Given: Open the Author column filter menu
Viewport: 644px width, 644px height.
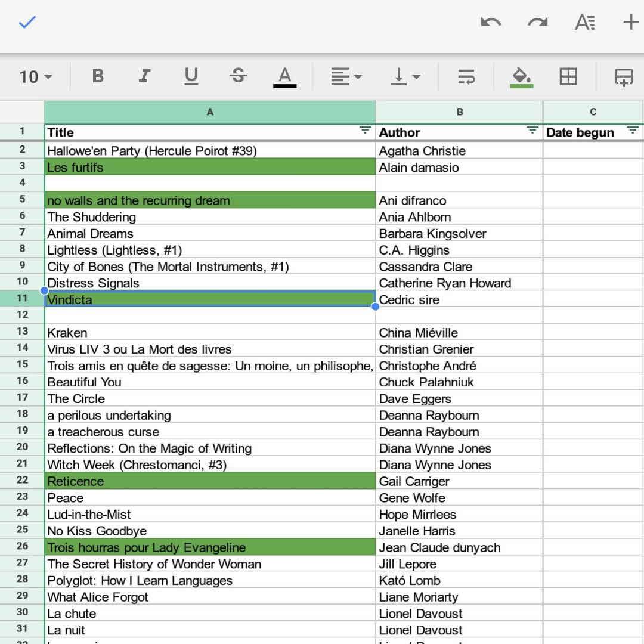Looking at the screenshot, I should click(532, 131).
